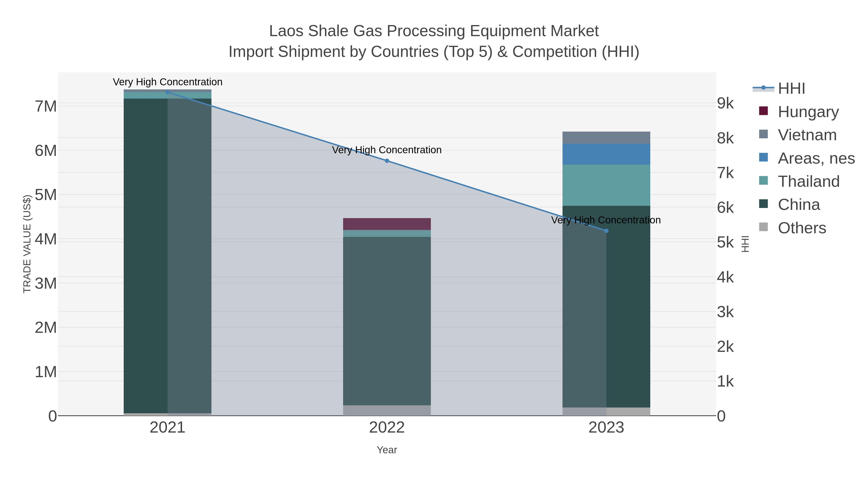Click Very High Concentration label above 2021

pyautogui.click(x=168, y=82)
